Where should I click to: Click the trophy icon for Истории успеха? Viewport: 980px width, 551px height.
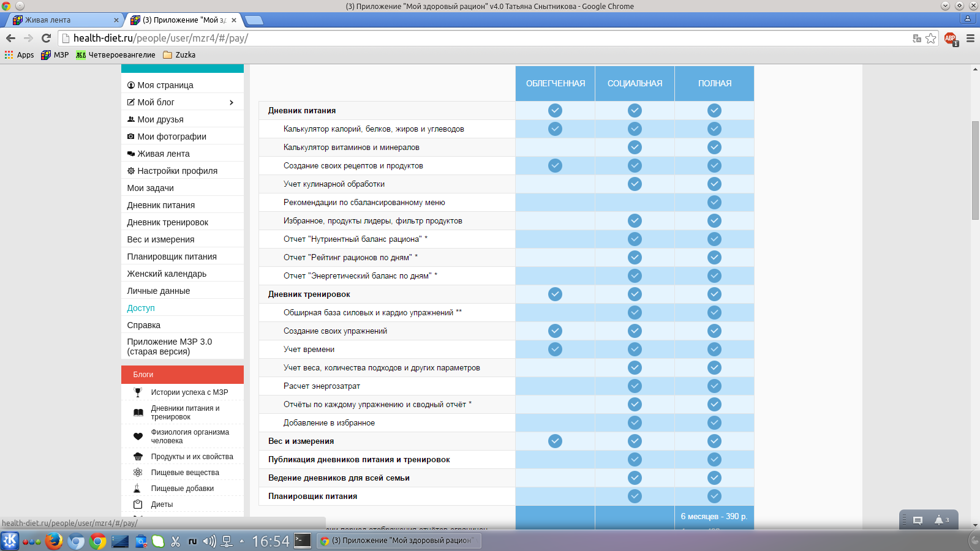coord(138,392)
